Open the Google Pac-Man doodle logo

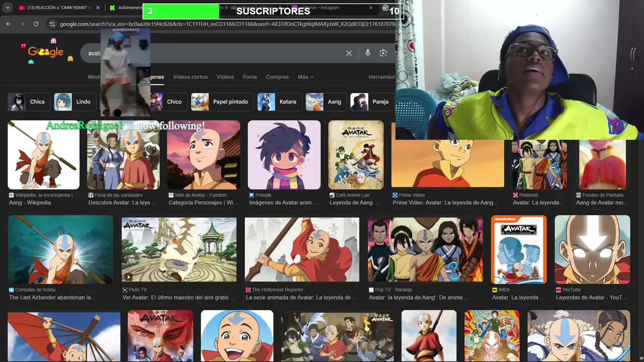point(47,51)
